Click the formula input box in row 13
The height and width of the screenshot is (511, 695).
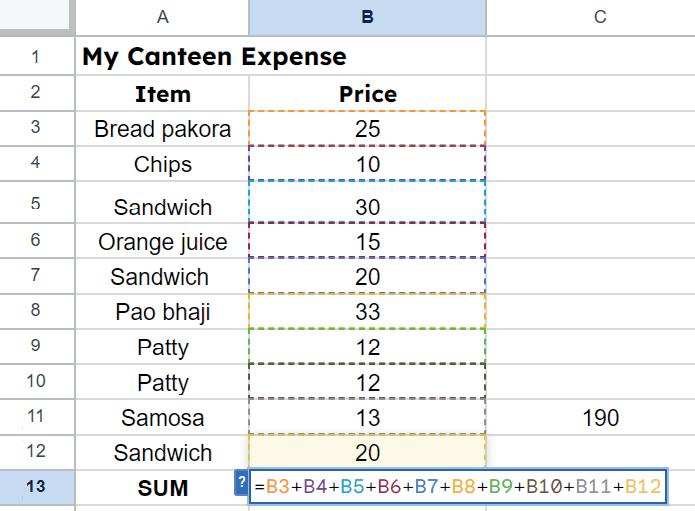pos(457,487)
